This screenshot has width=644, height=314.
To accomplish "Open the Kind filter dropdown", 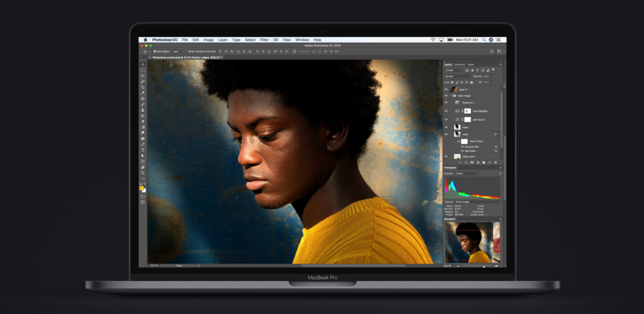I will [x=454, y=70].
